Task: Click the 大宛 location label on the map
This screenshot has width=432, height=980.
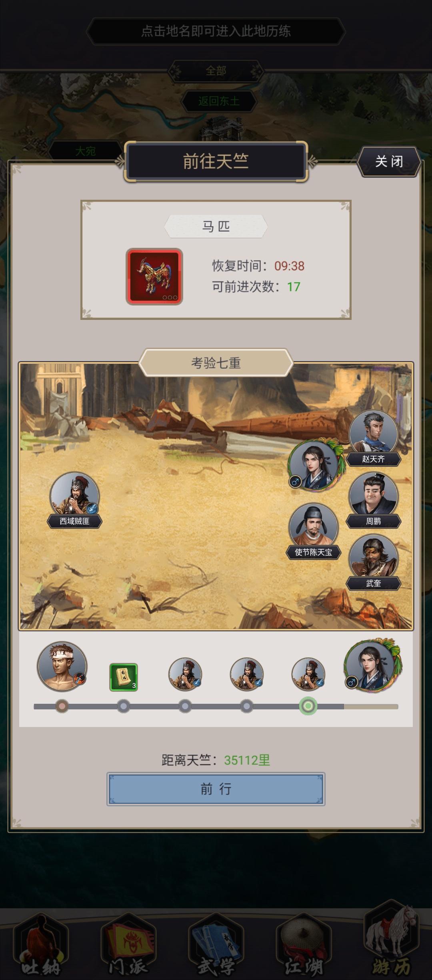Action: click(86, 151)
